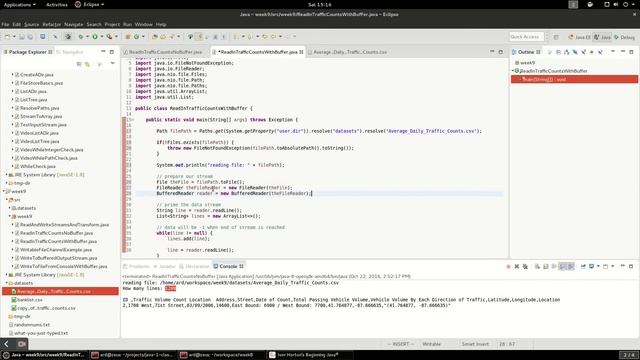The width and height of the screenshot is (640, 360).
Task: Click the Run External Tools icon
Action: point(109,37)
